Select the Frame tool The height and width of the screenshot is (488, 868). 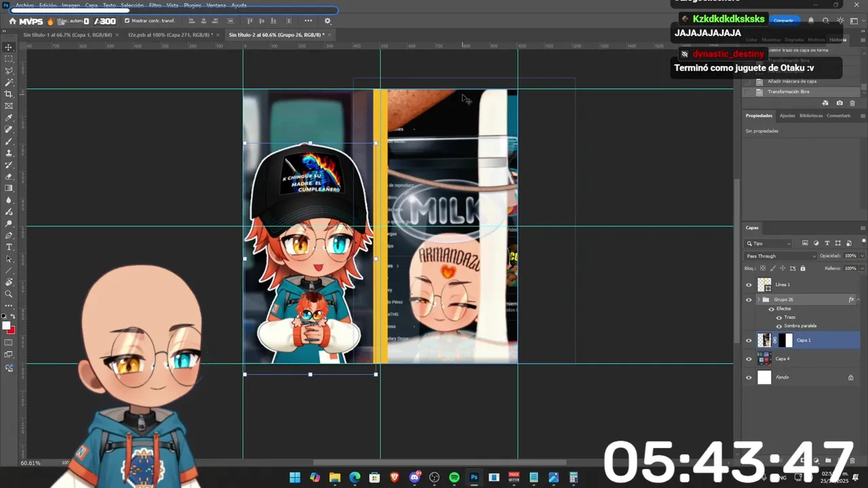tap(9, 106)
